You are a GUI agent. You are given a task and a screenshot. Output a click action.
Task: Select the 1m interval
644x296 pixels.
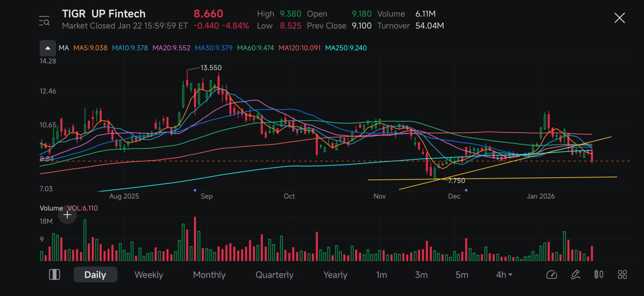click(382, 275)
